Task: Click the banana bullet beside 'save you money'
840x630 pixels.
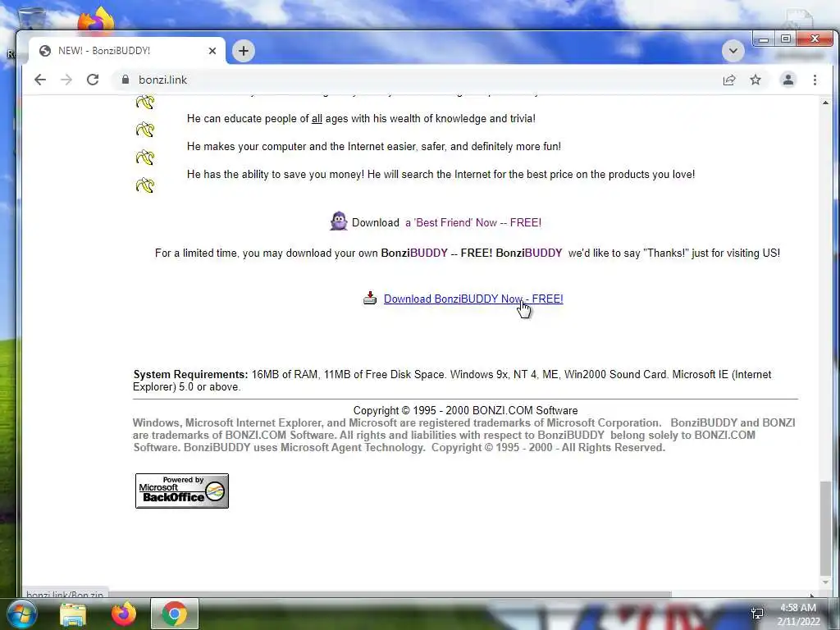Action: pyautogui.click(x=144, y=185)
